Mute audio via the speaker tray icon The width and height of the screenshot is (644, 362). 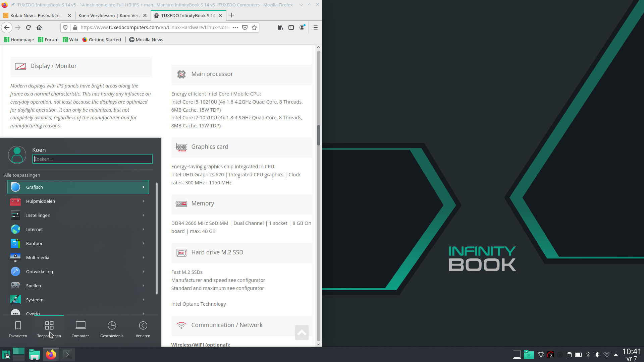597,355
